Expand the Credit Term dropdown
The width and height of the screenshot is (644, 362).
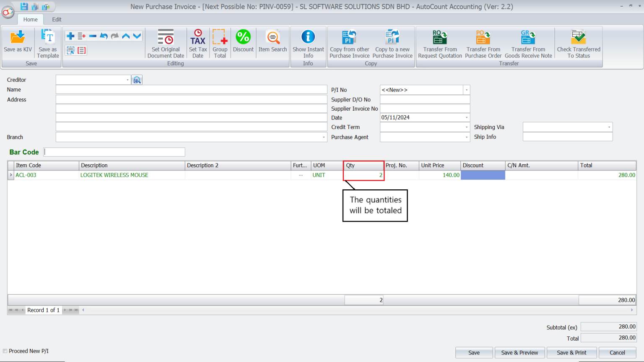[x=466, y=127]
